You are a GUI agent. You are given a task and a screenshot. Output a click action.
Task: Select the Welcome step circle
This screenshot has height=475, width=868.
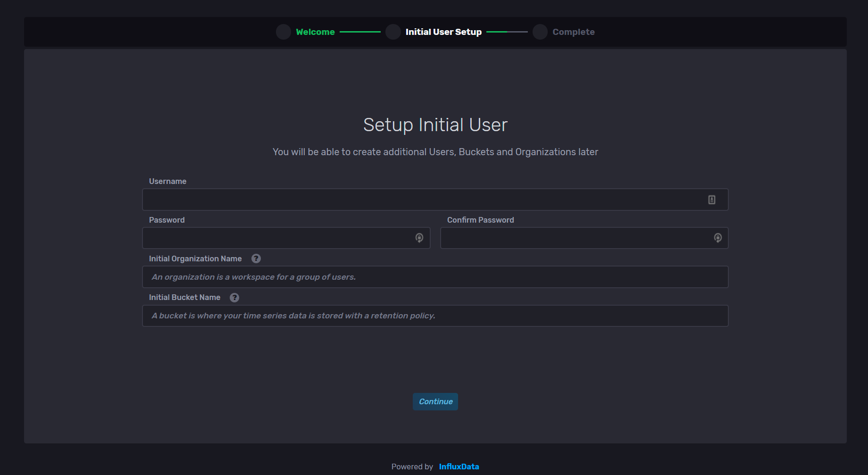click(x=283, y=32)
